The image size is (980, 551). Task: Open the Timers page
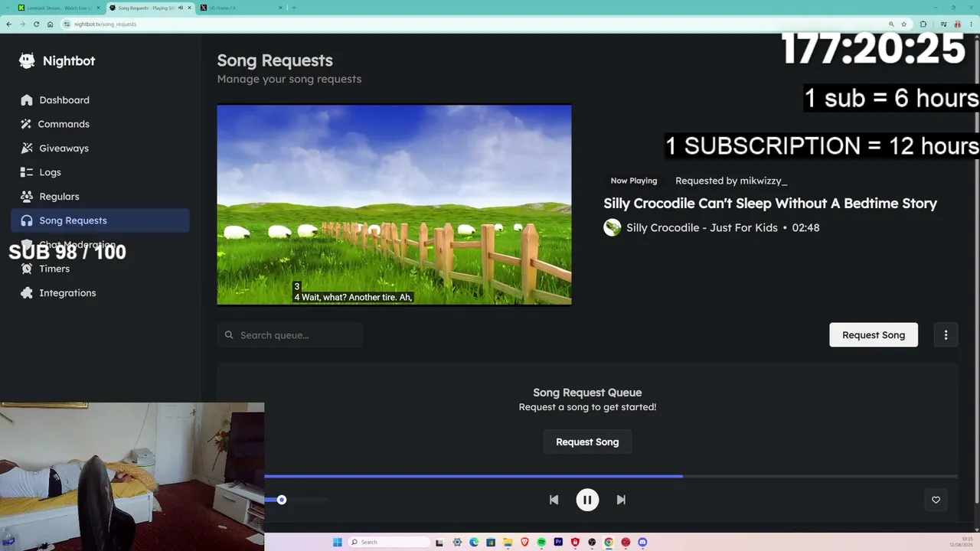tap(100, 269)
